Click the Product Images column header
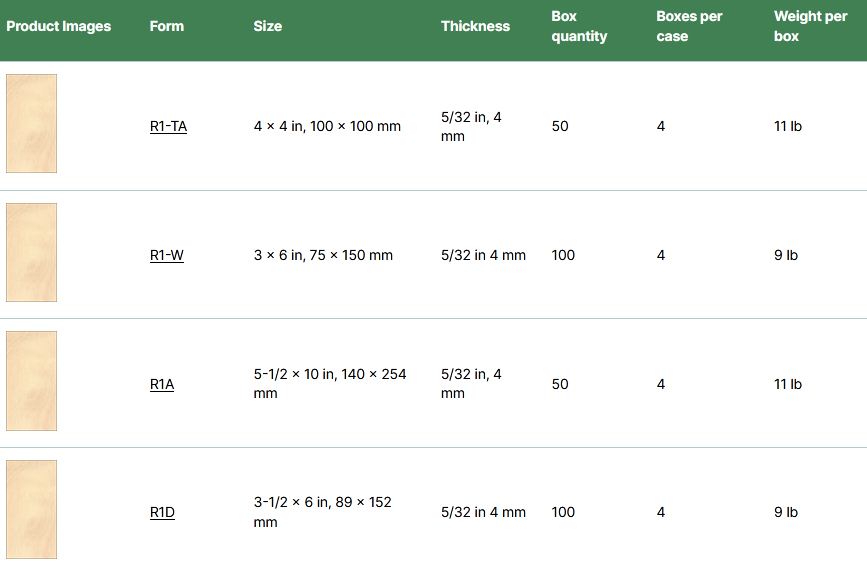Viewport: 867px width, 567px height. pyautogui.click(x=59, y=26)
